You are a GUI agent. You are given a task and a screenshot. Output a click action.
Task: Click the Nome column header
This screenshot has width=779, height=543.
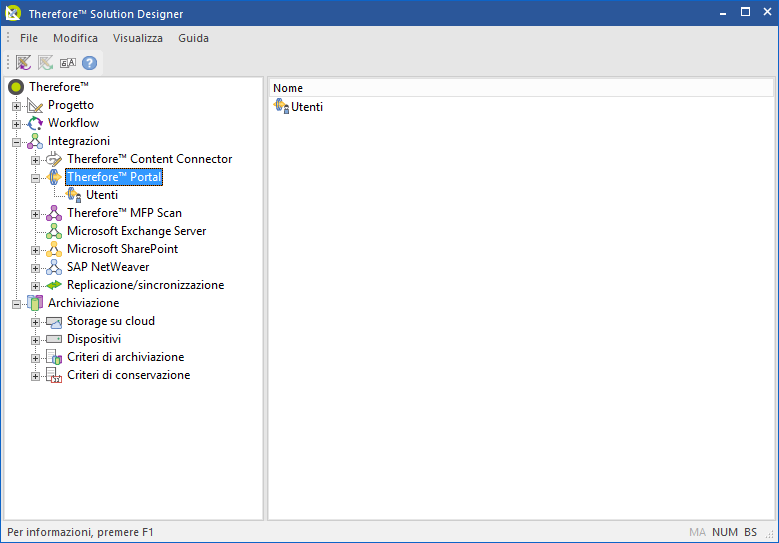click(x=521, y=88)
